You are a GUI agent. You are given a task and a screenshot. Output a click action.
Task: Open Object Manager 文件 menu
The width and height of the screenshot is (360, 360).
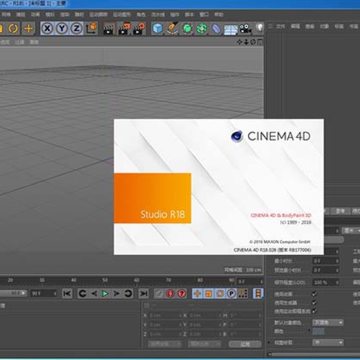tap(281, 26)
